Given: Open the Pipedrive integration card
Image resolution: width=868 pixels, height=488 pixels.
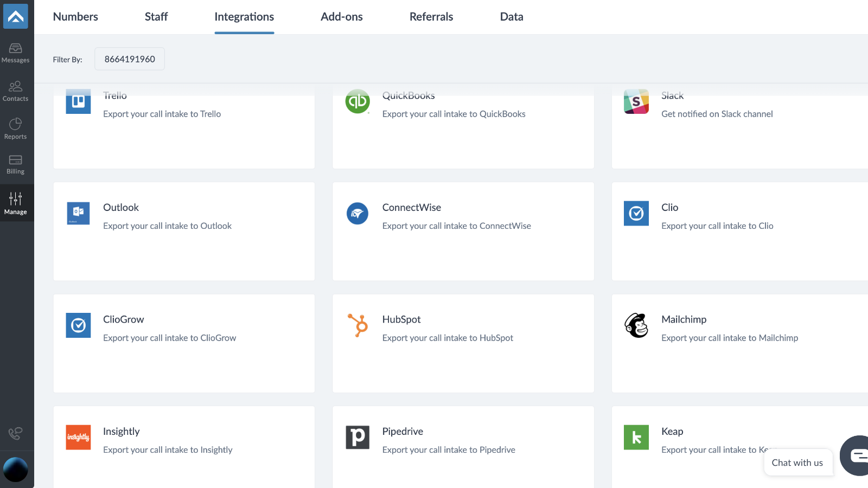Looking at the screenshot, I should click(463, 440).
